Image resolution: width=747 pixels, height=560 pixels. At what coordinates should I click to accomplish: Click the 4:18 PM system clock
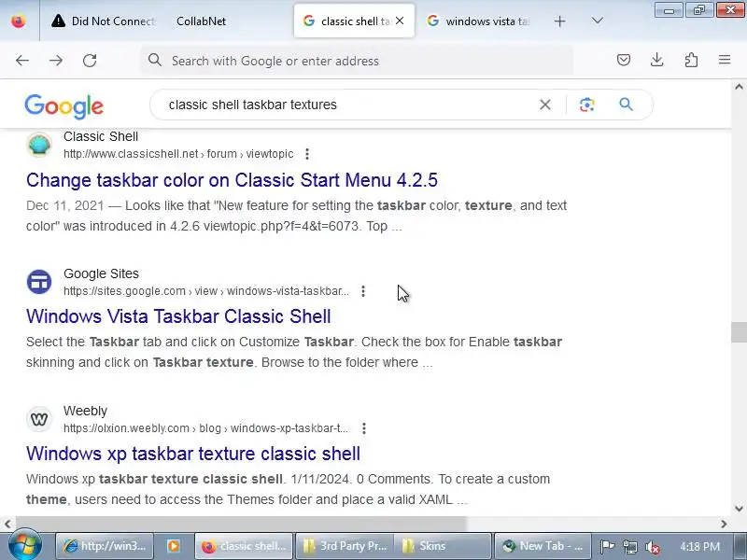(699, 546)
